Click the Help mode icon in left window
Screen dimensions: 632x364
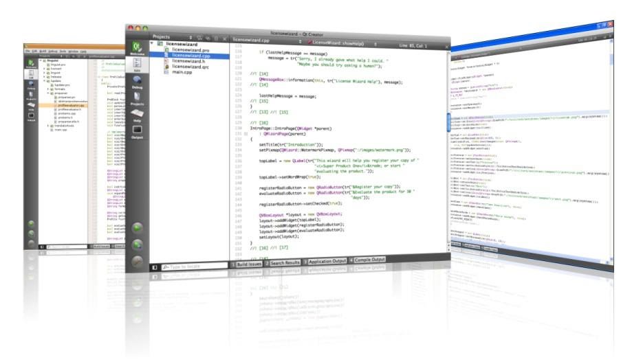[31, 106]
